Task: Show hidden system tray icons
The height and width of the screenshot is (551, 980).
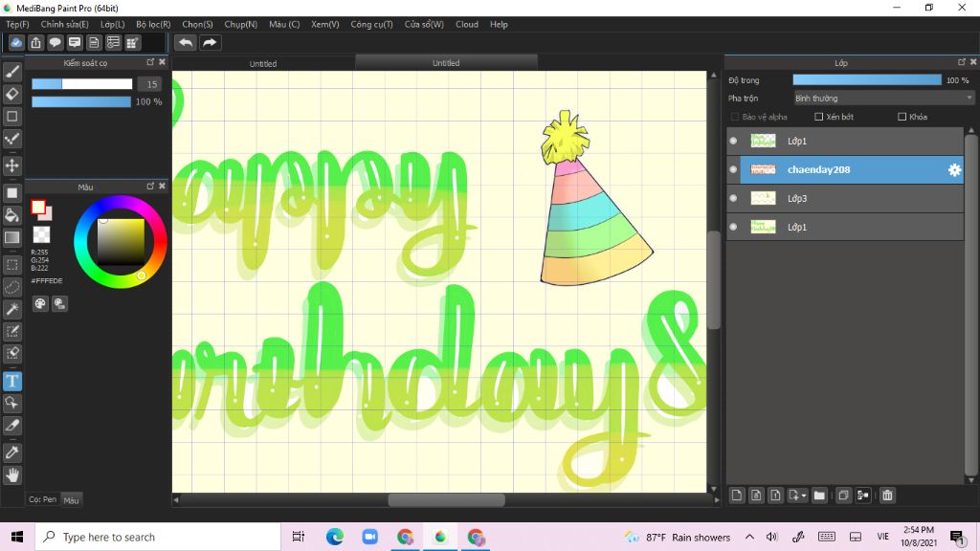Action: coord(749,537)
